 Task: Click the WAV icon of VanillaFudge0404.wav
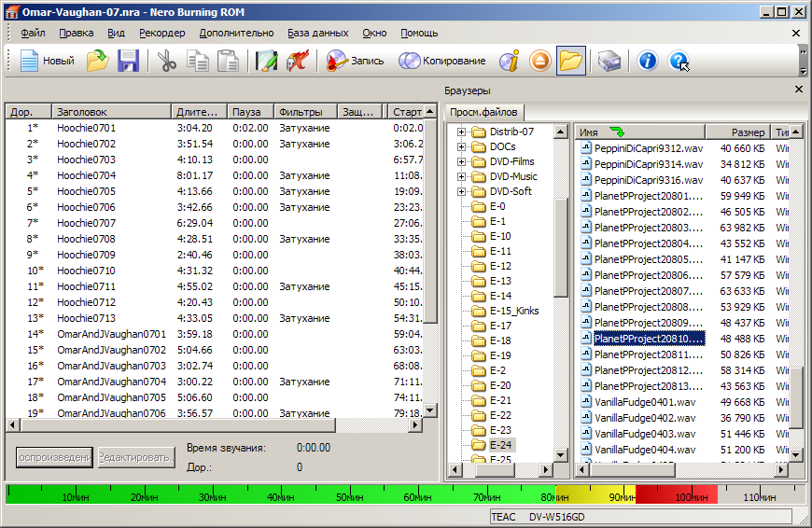(586, 450)
